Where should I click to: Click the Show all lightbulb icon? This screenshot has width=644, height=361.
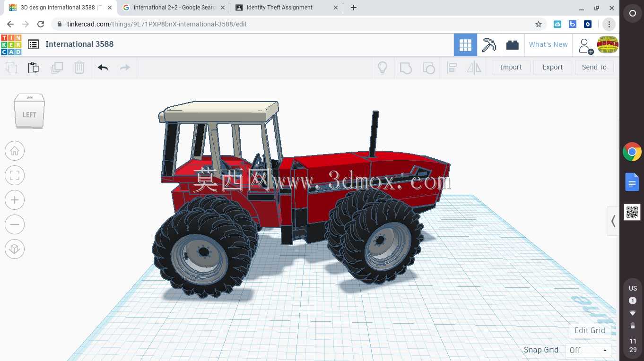(383, 68)
